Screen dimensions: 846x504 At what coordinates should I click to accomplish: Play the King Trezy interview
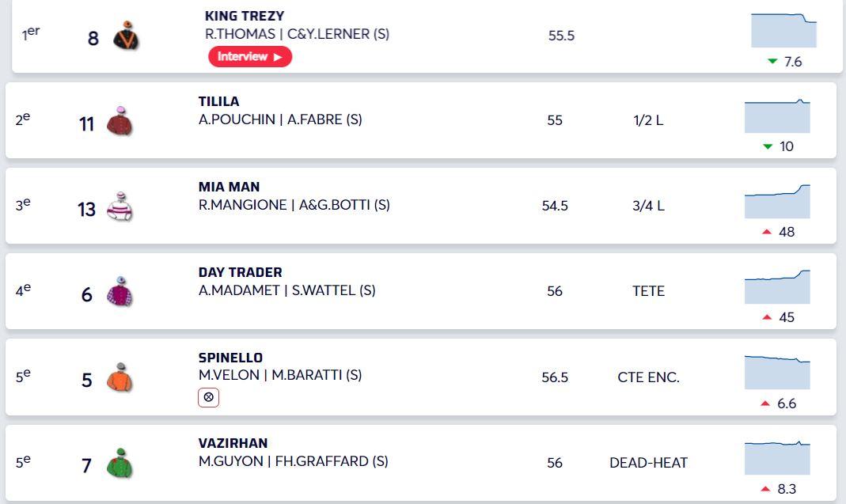pos(249,57)
